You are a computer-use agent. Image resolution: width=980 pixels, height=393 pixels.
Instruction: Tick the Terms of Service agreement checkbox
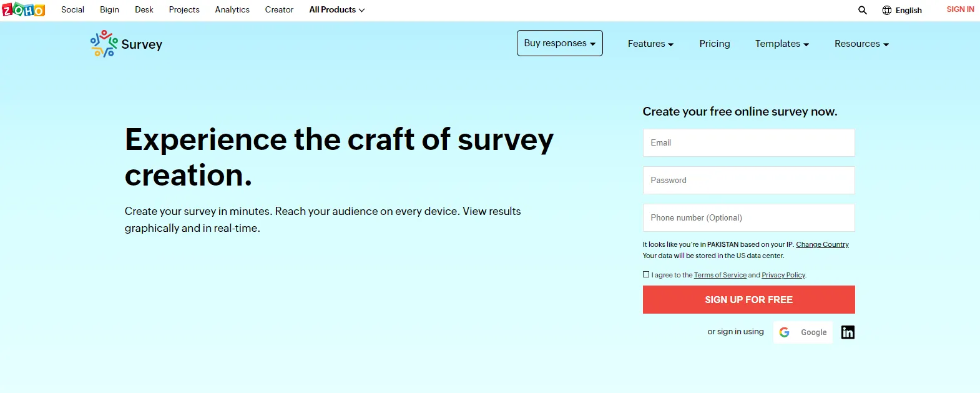pos(646,274)
